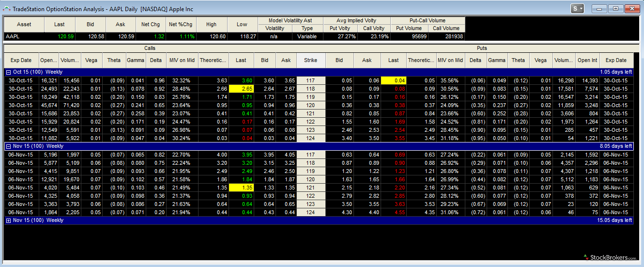Click put last price 4.55

click(399, 212)
